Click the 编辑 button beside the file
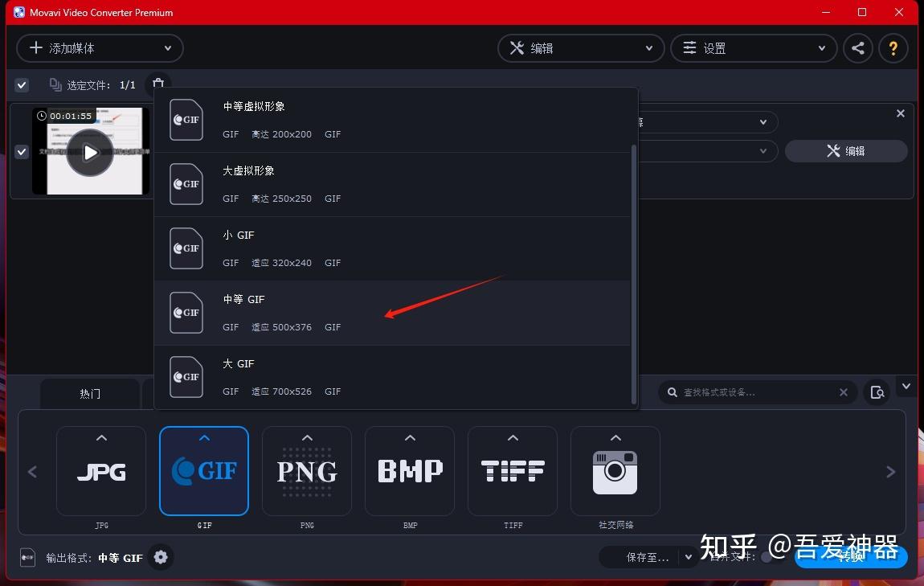Image resolution: width=924 pixels, height=586 pixels. pos(846,151)
